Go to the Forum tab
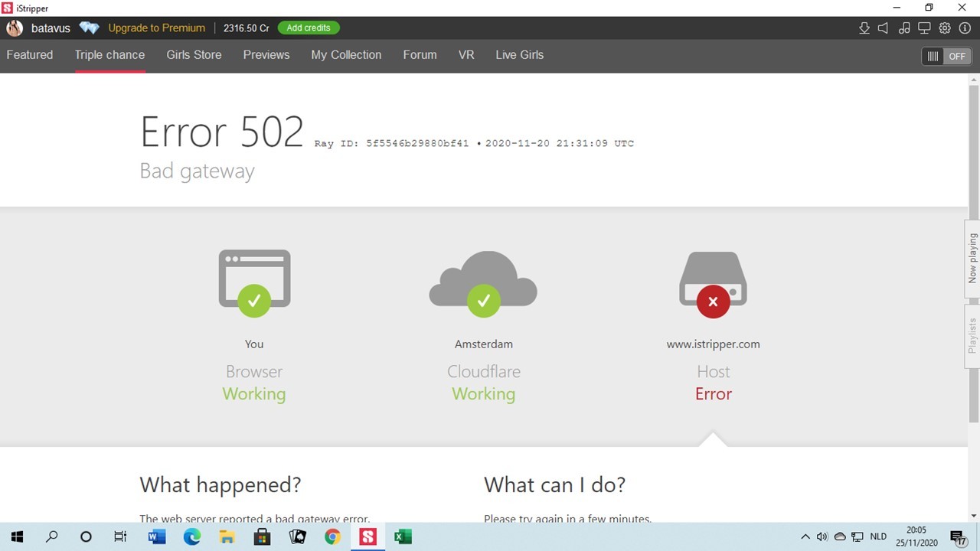This screenshot has height=551, width=980. click(420, 55)
